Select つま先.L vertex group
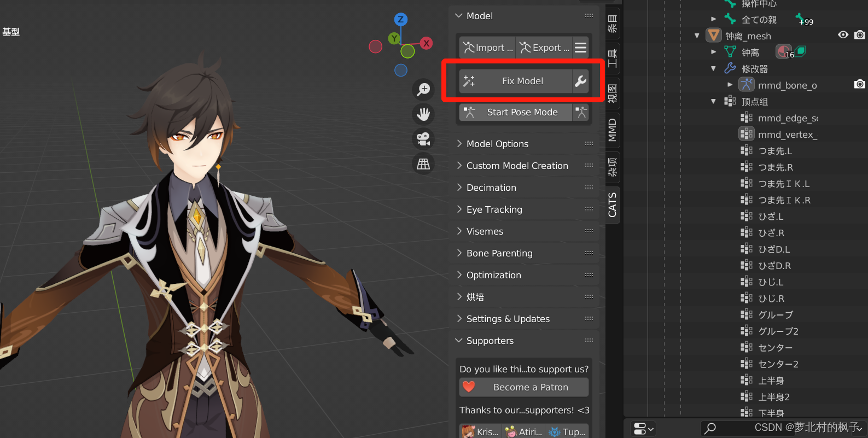 (x=775, y=151)
